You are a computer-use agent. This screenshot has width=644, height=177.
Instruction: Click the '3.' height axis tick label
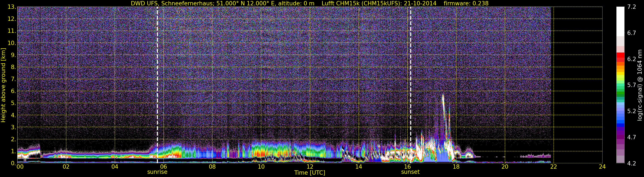(x=13, y=127)
